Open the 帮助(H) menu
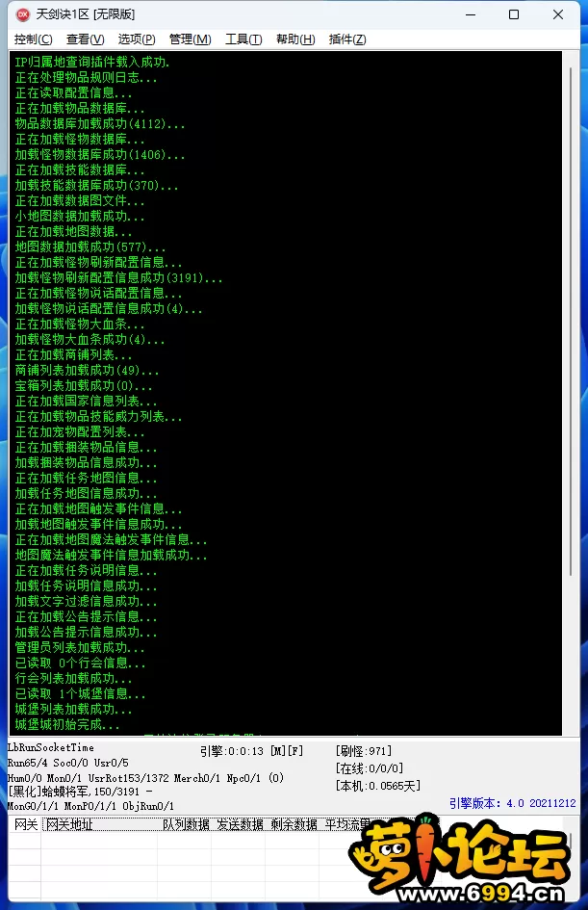This screenshot has height=910, width=588. pos(295,39)
